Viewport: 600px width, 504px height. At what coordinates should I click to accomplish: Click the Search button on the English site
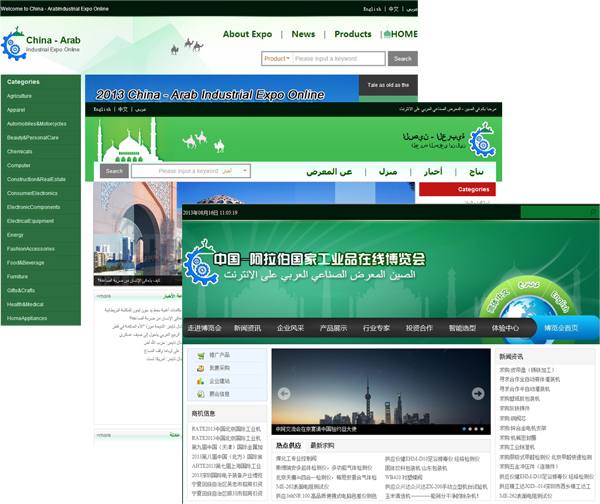[x=401, y=59]
